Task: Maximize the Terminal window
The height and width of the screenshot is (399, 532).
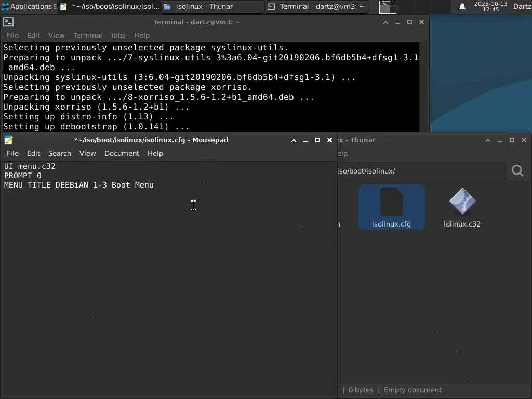Action: [x=409, y=22]
